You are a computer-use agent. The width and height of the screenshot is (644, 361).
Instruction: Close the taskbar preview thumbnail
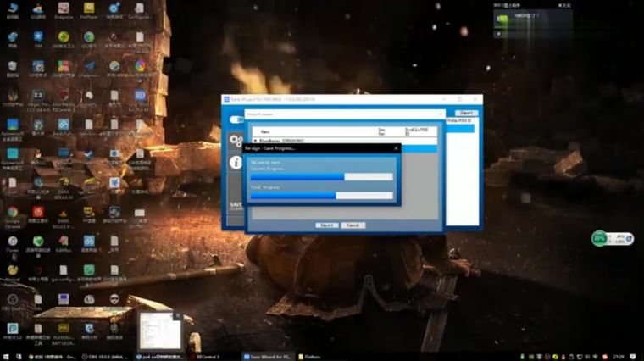[x=177, y=315]
